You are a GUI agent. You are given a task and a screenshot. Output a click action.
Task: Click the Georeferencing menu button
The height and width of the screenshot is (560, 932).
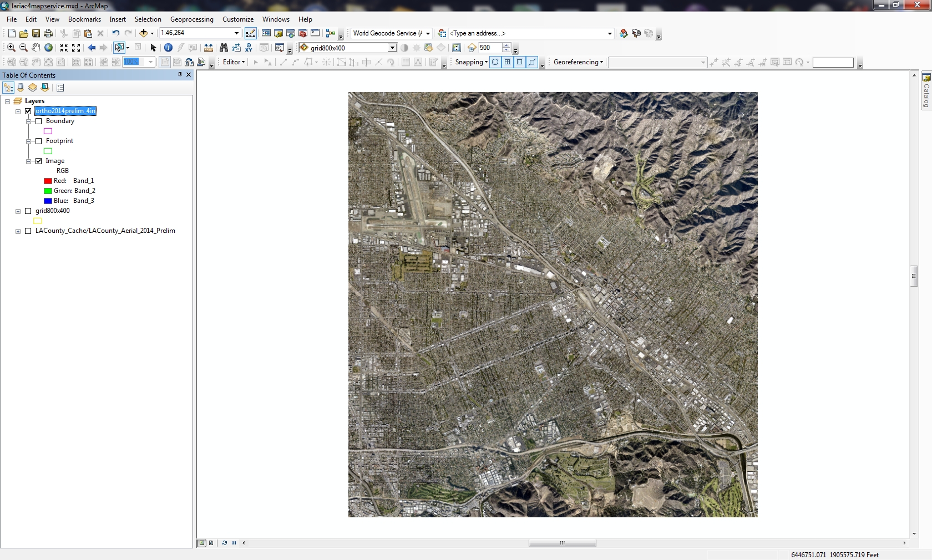(578, 62)
